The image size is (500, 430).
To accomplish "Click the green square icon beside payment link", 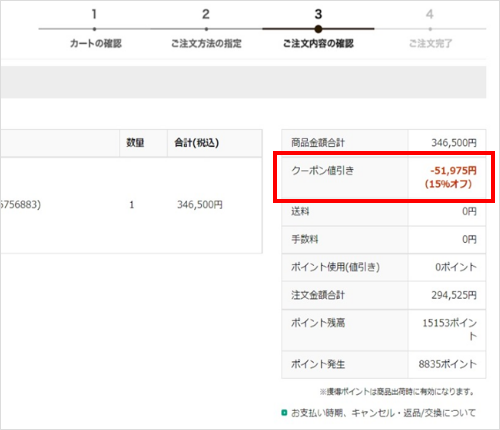I will click(284, 413).
